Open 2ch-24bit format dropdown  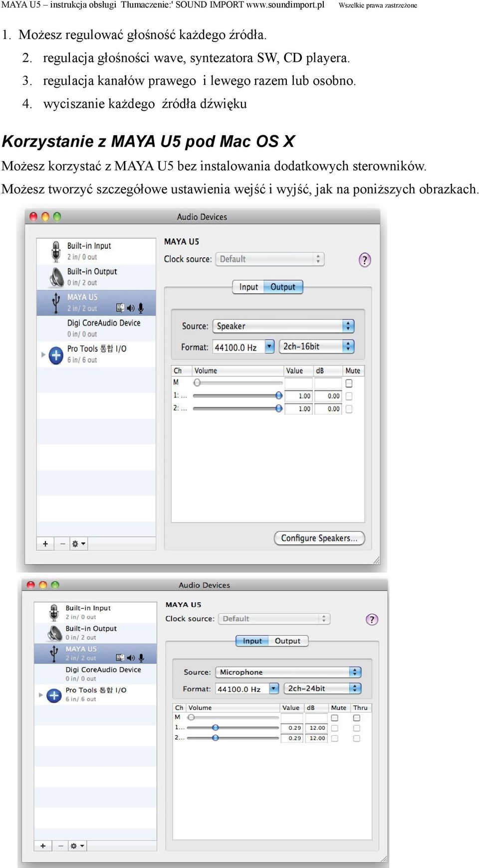322,689
